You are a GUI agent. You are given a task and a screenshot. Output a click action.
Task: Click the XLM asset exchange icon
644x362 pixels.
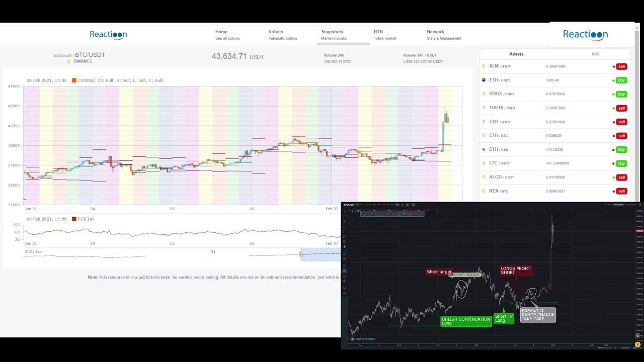pos(484,66)
